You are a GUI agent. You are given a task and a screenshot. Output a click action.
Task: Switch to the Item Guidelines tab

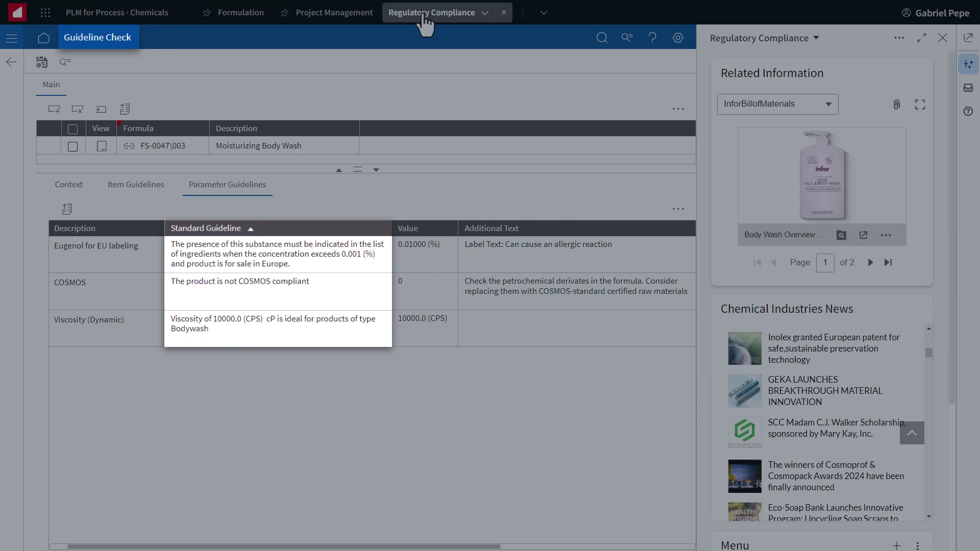coord(135,185)
